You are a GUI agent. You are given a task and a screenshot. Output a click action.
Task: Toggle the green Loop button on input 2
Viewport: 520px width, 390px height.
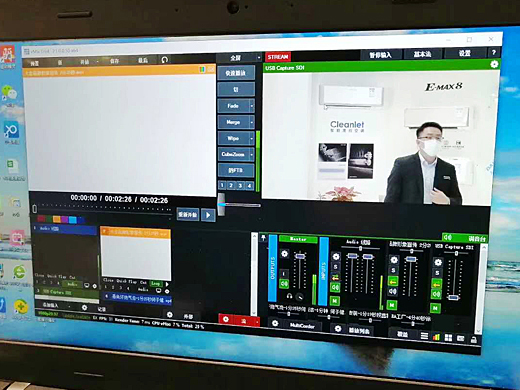pos(155,284)
